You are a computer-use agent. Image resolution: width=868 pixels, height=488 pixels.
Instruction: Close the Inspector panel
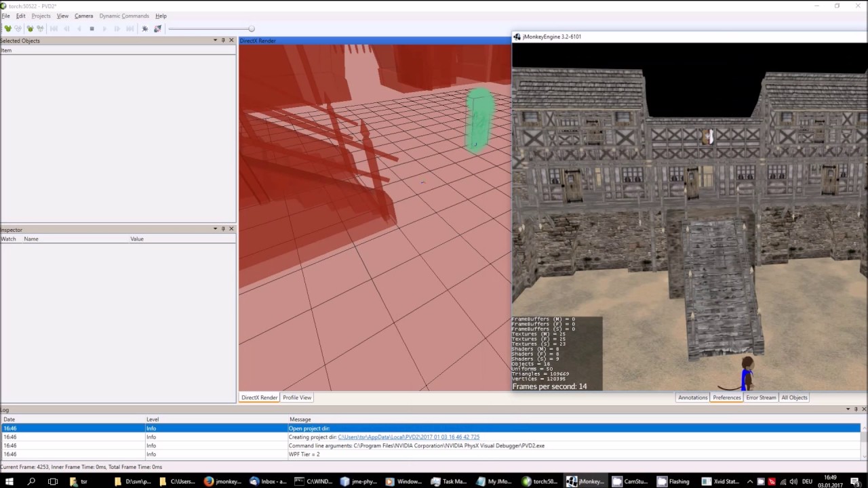pos(231,229)
